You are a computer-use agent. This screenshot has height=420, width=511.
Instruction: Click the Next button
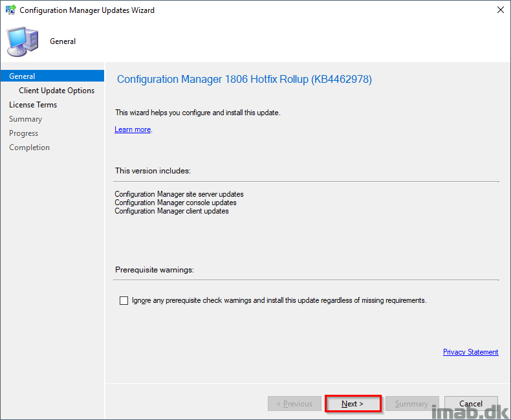click(353, 404)
